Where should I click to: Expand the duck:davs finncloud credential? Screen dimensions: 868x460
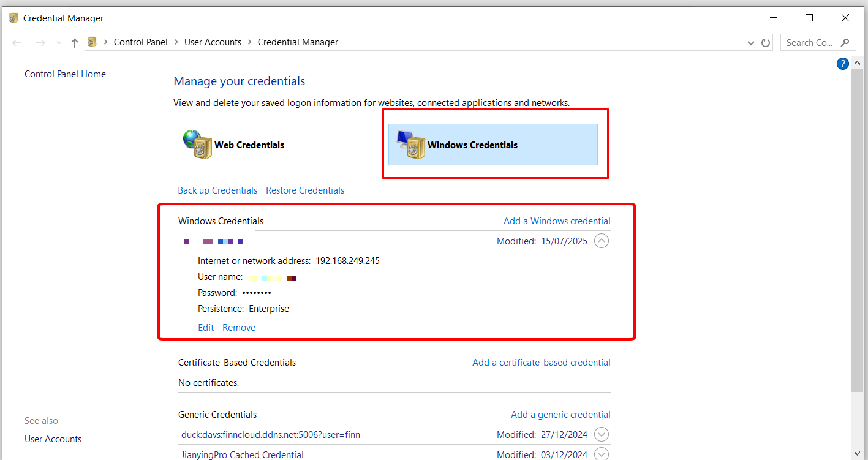click(602, 435)
